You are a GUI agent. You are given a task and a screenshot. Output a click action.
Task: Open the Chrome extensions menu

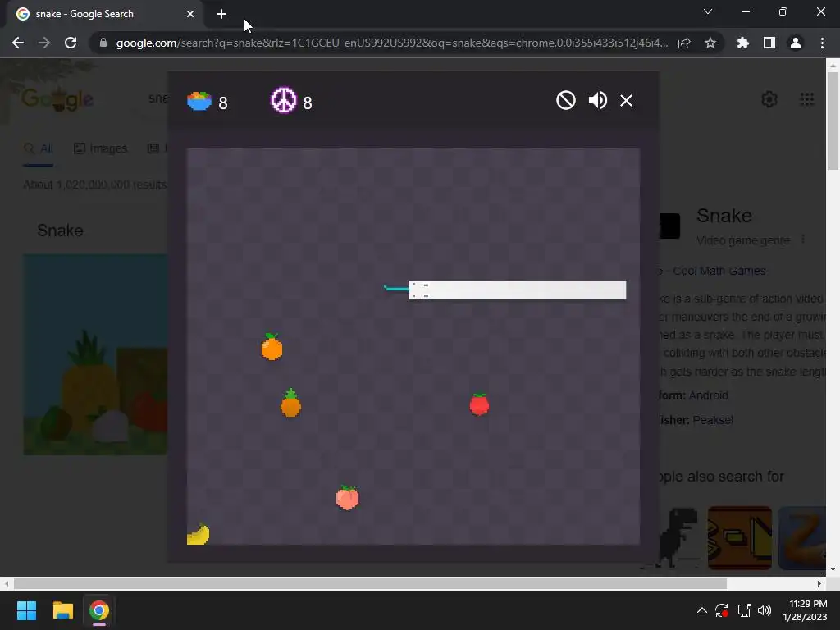click(743, 43)
